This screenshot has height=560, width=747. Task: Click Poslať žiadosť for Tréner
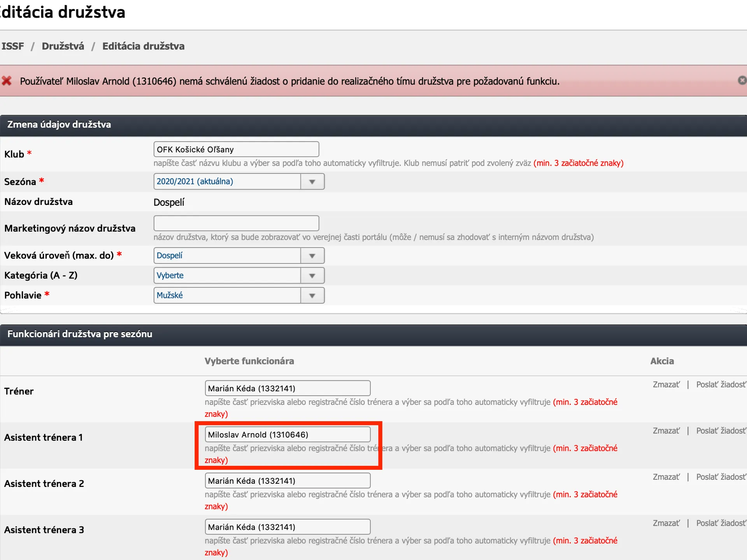tap(721, 385)
